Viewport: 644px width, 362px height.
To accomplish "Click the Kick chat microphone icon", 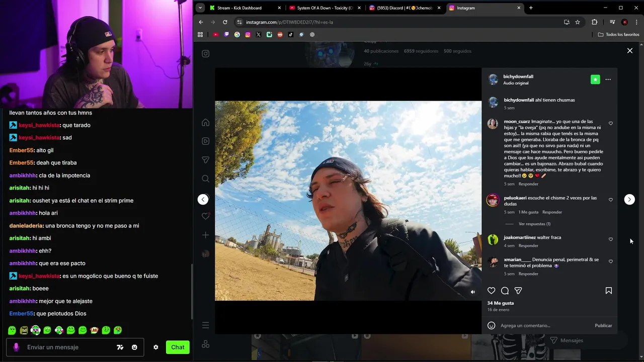I will pos(16,347).
